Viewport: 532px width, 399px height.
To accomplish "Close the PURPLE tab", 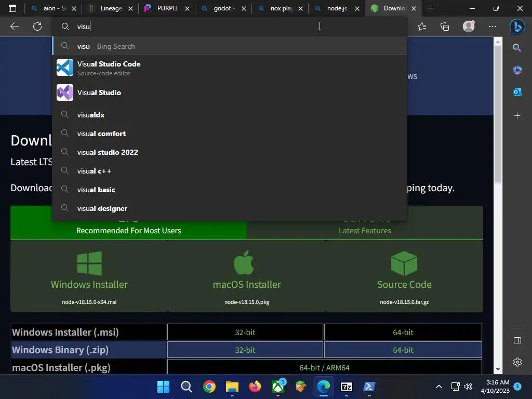I will click(187, 8).
